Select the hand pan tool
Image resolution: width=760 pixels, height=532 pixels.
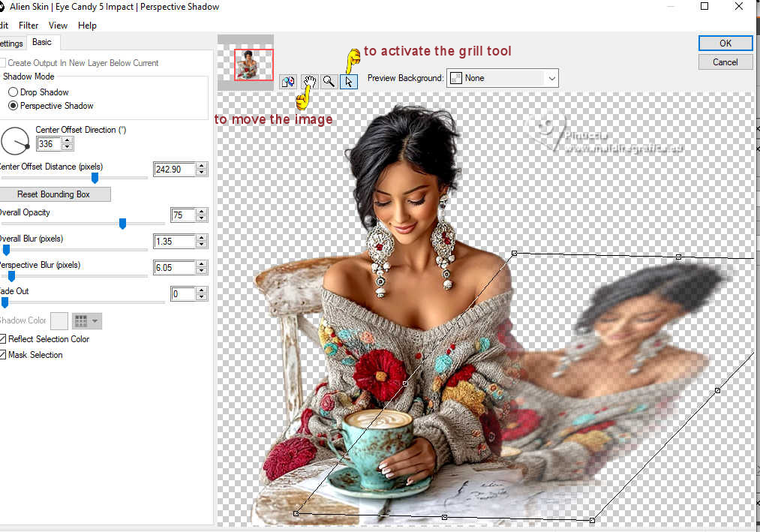[309, 82]
